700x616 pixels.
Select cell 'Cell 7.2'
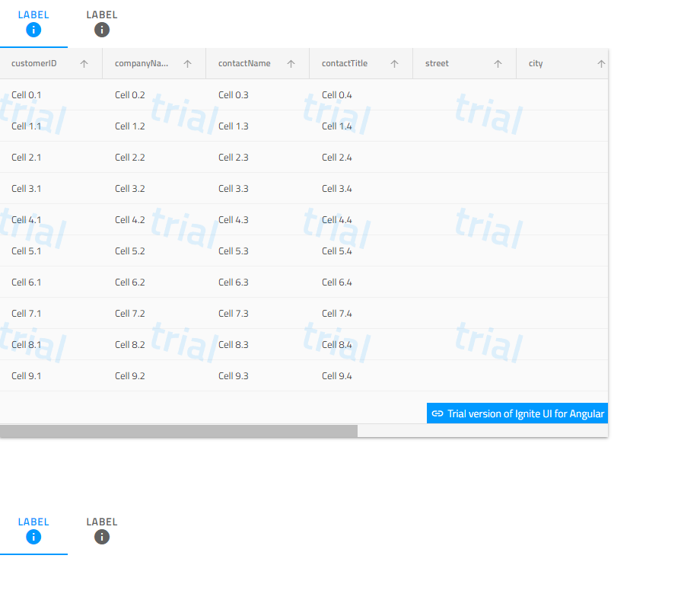click(154, 314)
